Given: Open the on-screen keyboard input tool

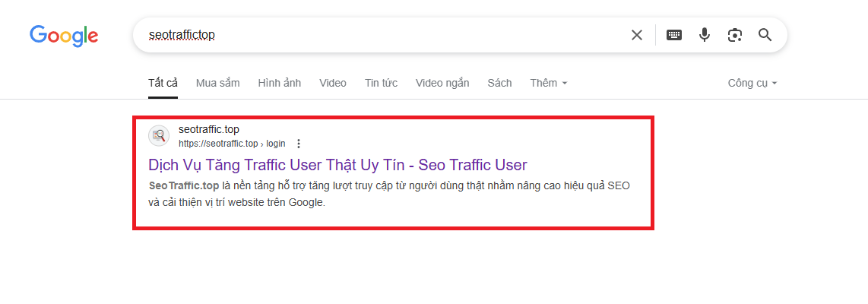Looking at the screenshot, I should coord(673,35).
